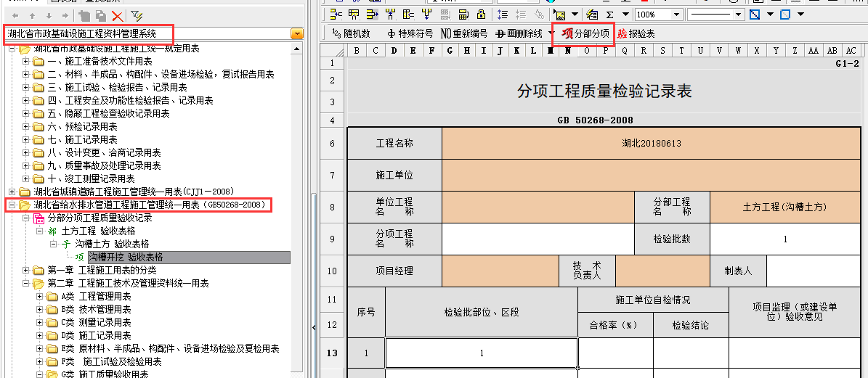Open the orange system selector dropdown arrow

(x=296, y=33)
